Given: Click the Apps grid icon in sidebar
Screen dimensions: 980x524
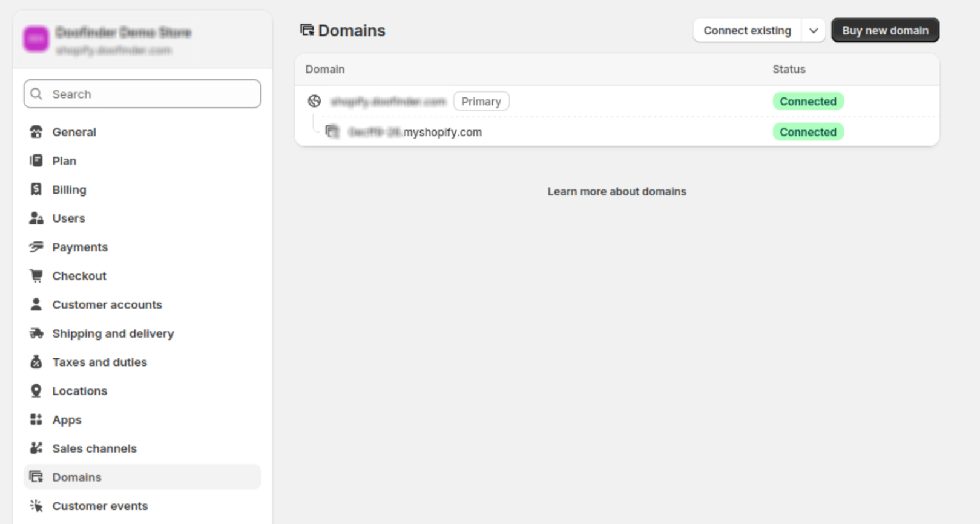Looking at the screenshot, I should click(36, 419).
